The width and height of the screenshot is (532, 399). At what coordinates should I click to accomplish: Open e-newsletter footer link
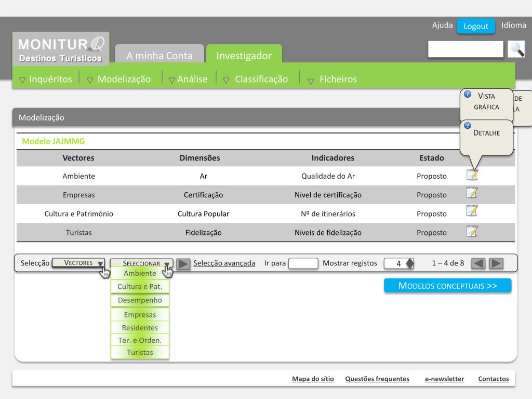tap(444, 379)
